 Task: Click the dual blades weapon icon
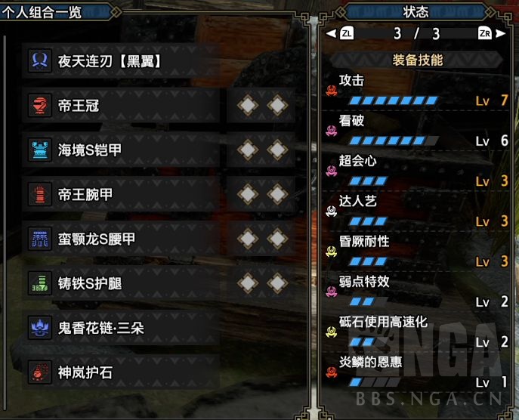(x=40, y=61)
